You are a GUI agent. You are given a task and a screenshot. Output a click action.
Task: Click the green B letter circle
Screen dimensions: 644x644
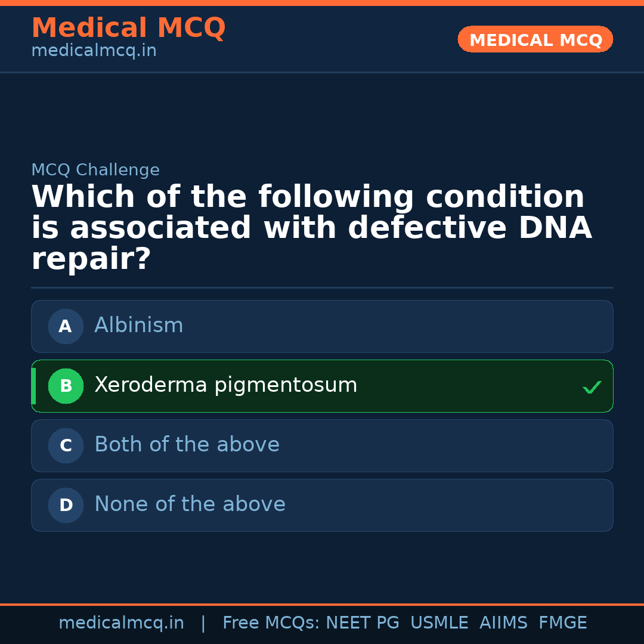pyautogui.click(x=66, y=386)
